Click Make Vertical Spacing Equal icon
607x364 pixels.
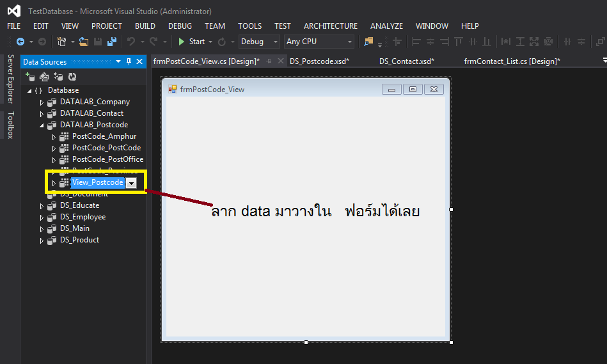(x=581, y=42)
